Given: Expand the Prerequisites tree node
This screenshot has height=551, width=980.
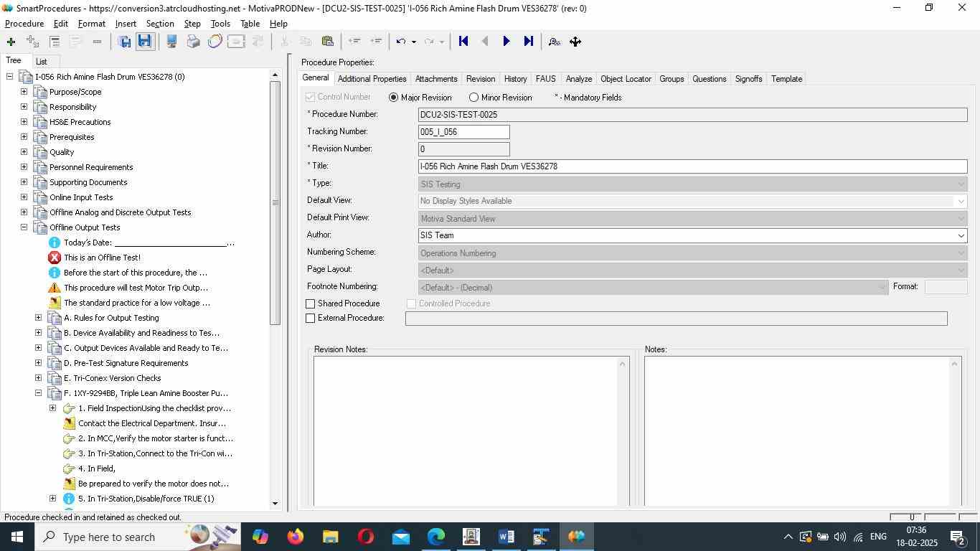Looking at the screenshot, I should click(24, 137).
